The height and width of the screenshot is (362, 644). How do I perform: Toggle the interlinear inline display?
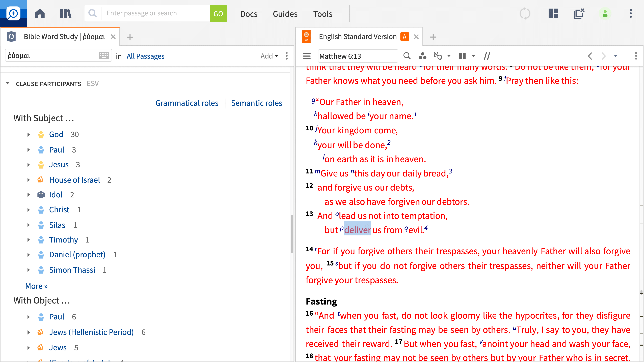pyautogui.click(x=438, y=56)
